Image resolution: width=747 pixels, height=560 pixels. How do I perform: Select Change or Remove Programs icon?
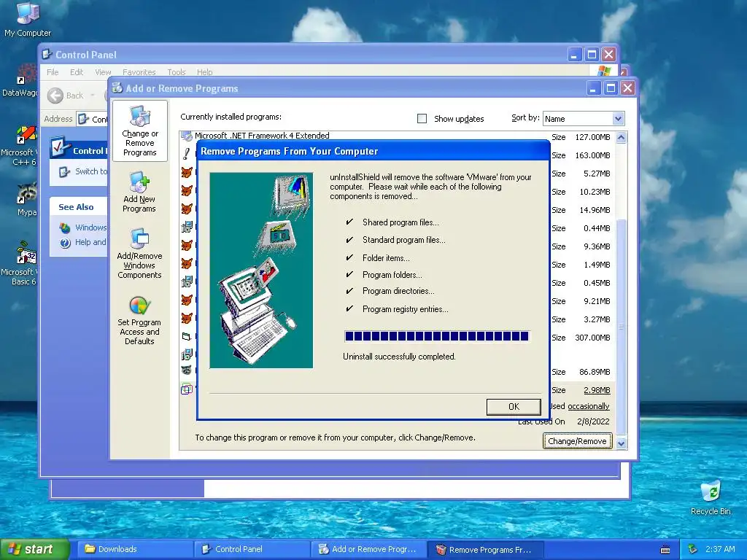point(139,131)
